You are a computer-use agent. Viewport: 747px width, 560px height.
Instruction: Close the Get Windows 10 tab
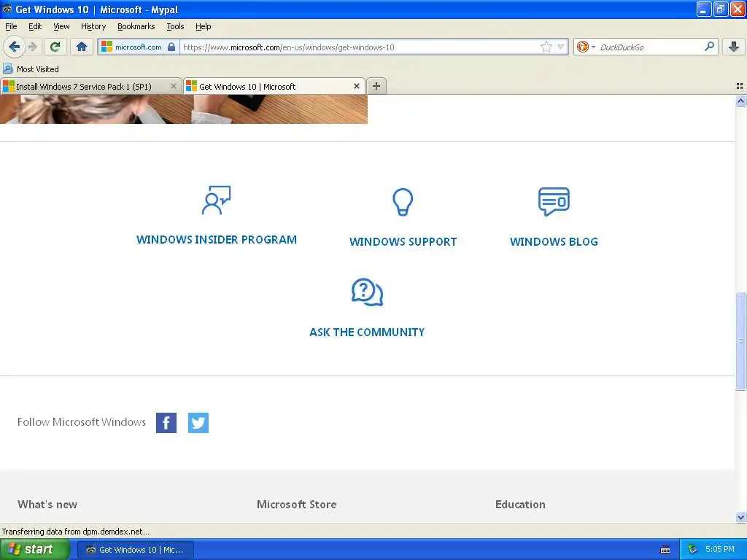tap(356, 86)
